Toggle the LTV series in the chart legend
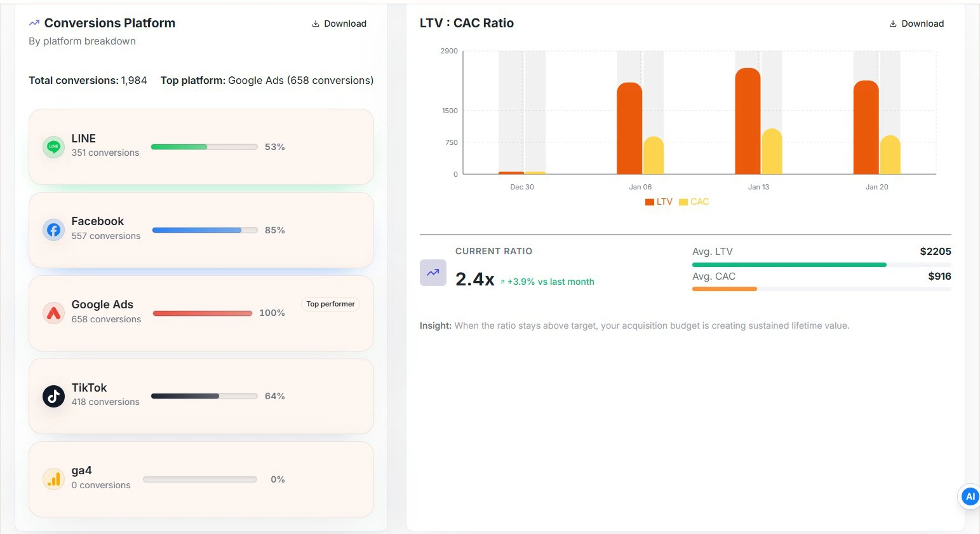980x534 pixels. pyautogui.click(x=659, y=202)
